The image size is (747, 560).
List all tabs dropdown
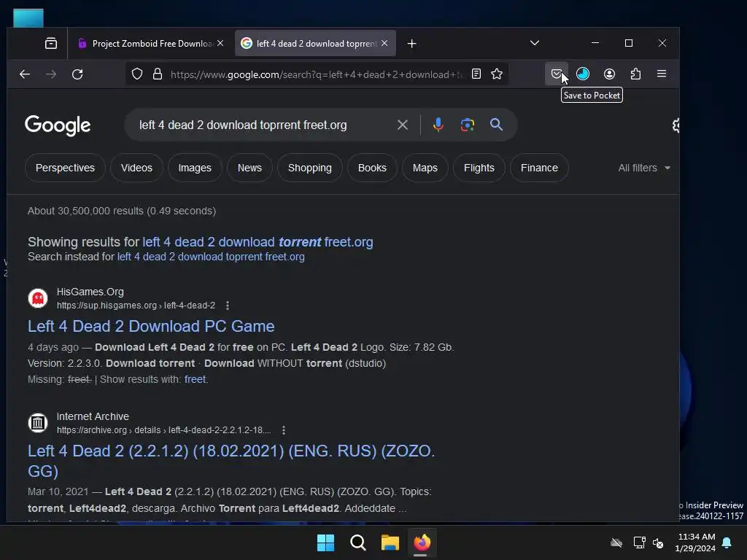tap(535, 43)
